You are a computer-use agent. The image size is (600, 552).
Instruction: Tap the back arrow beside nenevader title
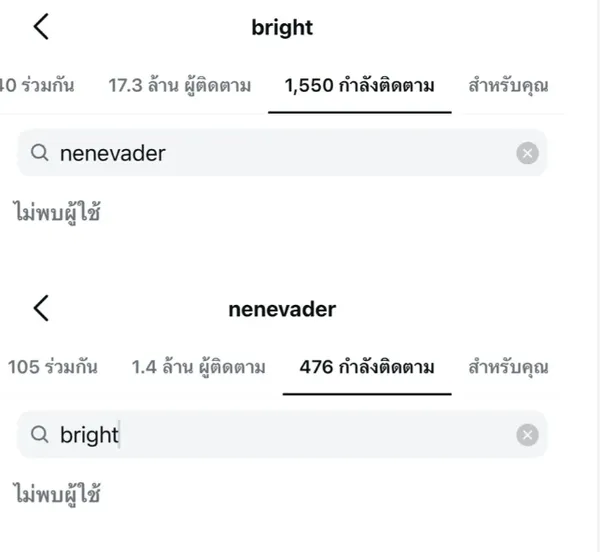click(x=41, y=308)
